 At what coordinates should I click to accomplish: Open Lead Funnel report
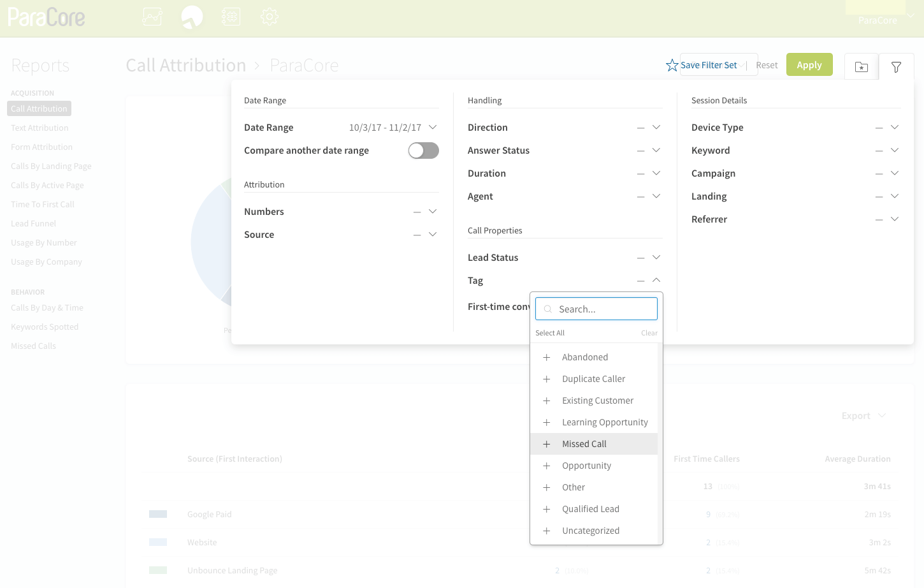point(33,223)
